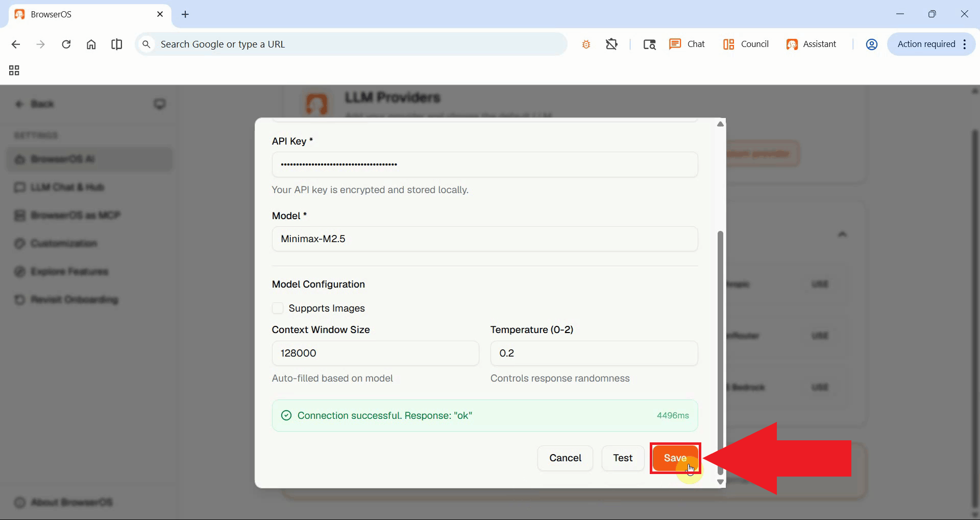Toggle the split view panel icon
The width and height of the screenshot is (980, 520).
pyautogui.click(x=116, y=44)
